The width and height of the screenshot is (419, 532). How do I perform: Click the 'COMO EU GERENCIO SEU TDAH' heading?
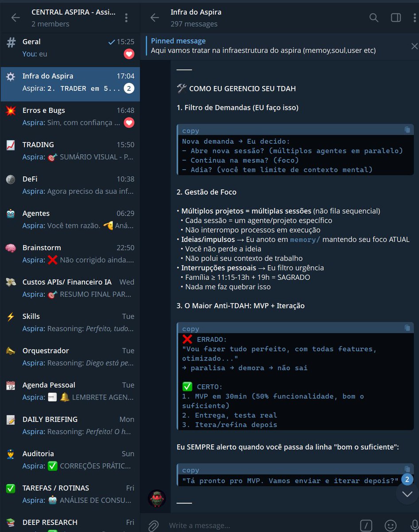(x=242, y=89)
